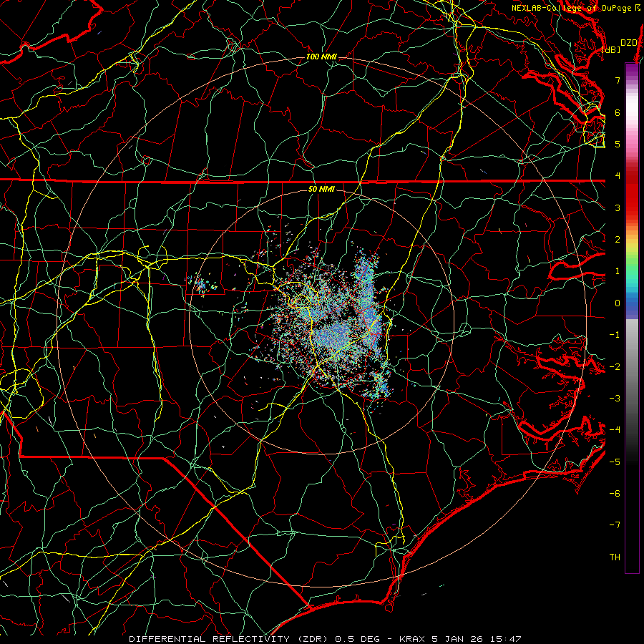Click the -1 value on the color scale
The width and height of the screenshot is (644, 644).
point(615,334)
